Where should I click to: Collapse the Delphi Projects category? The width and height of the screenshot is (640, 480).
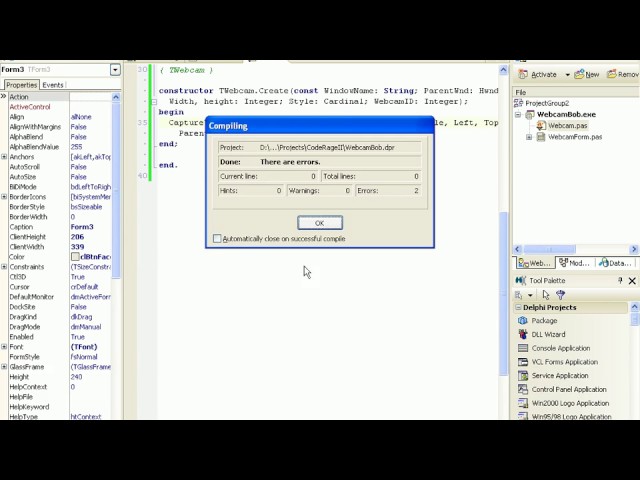pyautogui.click(x=518, y=307)
